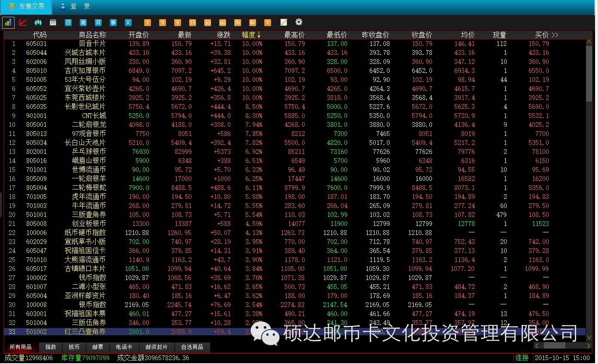598x364 pixels.
Task: Click the horizontal scrollbar right arrow
Action: tap(589, 346)
